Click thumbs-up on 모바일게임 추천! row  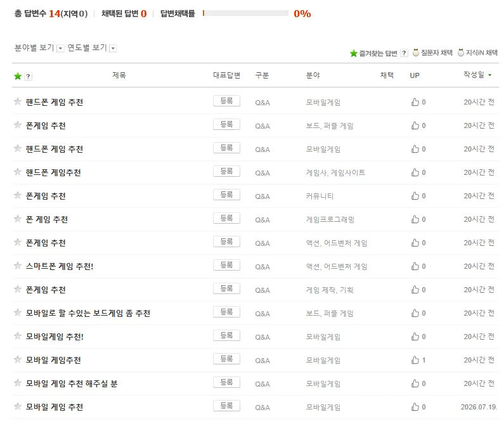click(x=415, y=337)
